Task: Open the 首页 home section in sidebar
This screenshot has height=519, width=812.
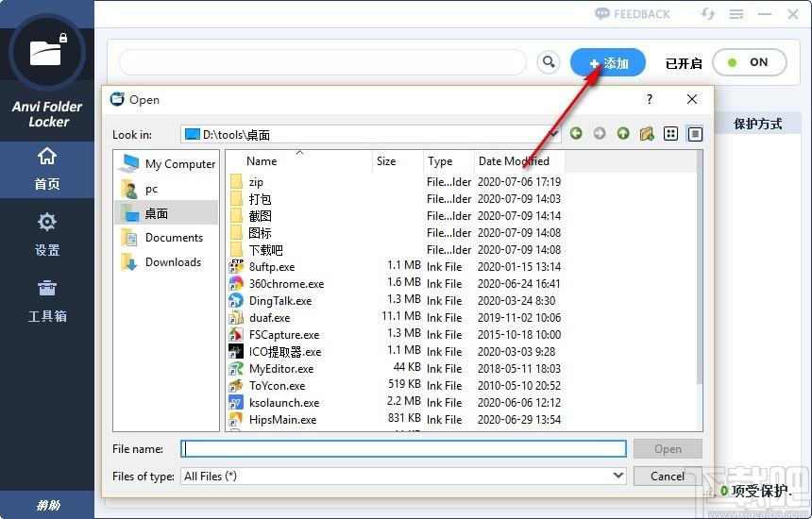Action: (x=47, y=169)
